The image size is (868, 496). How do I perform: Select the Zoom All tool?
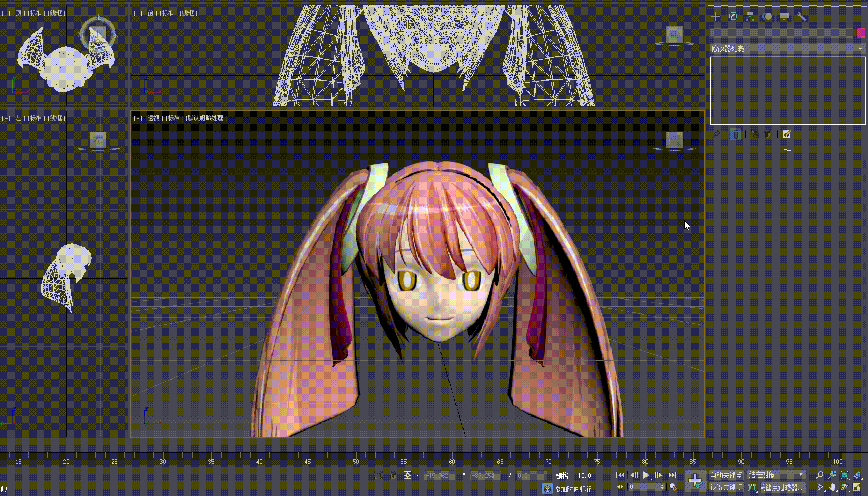pos(832,475)
